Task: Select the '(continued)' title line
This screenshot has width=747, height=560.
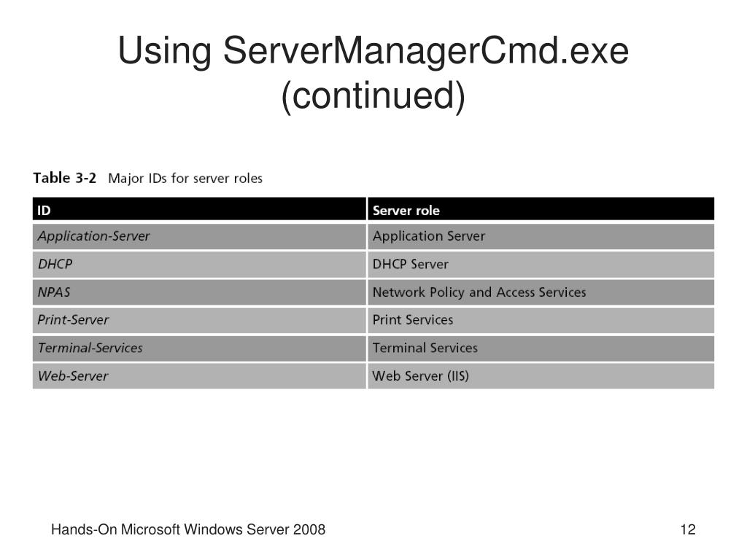Action: 373,96
